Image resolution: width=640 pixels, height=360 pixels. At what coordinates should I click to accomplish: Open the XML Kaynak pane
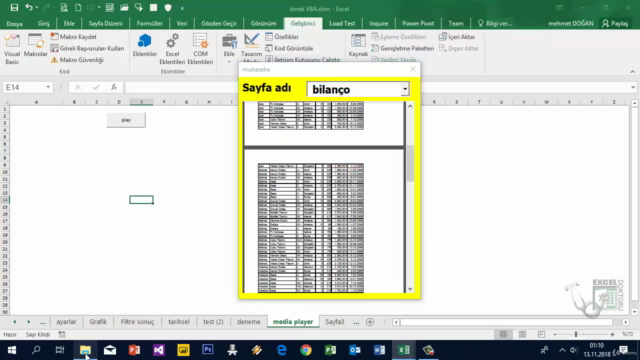click(x=358, y=46)
